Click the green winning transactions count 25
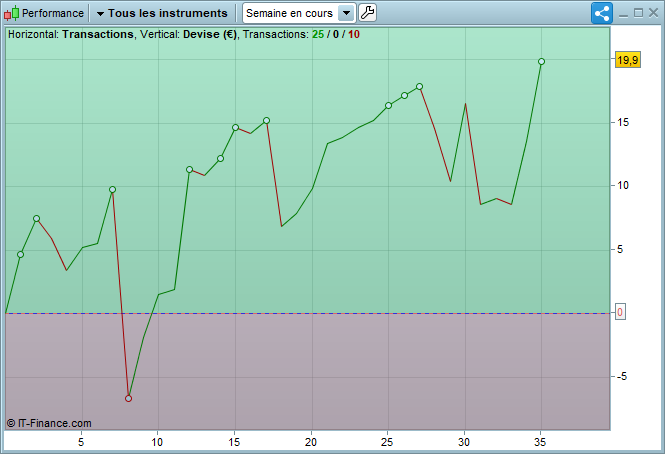The width and height of the screenshot is (665, 454). pos(318,34)
